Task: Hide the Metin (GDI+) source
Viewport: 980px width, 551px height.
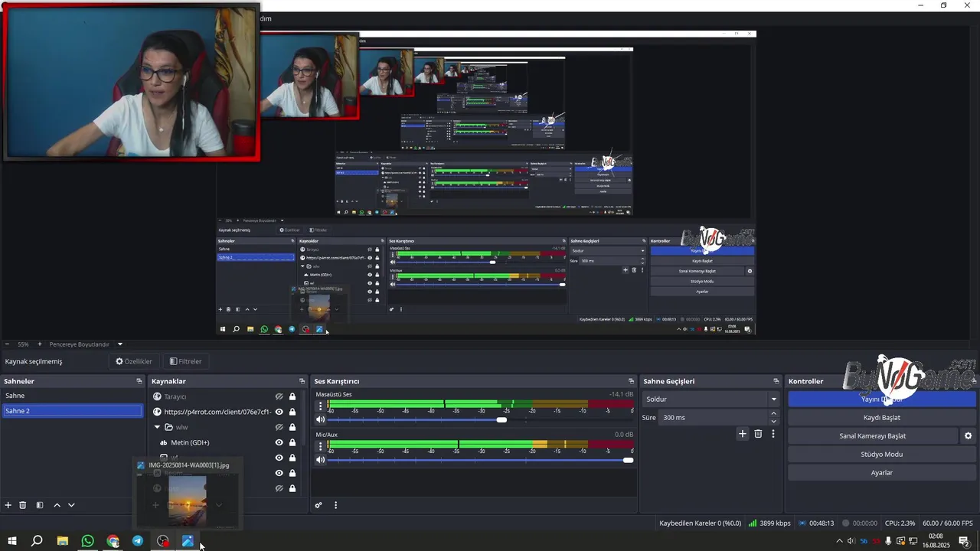Action: point(279,442)
